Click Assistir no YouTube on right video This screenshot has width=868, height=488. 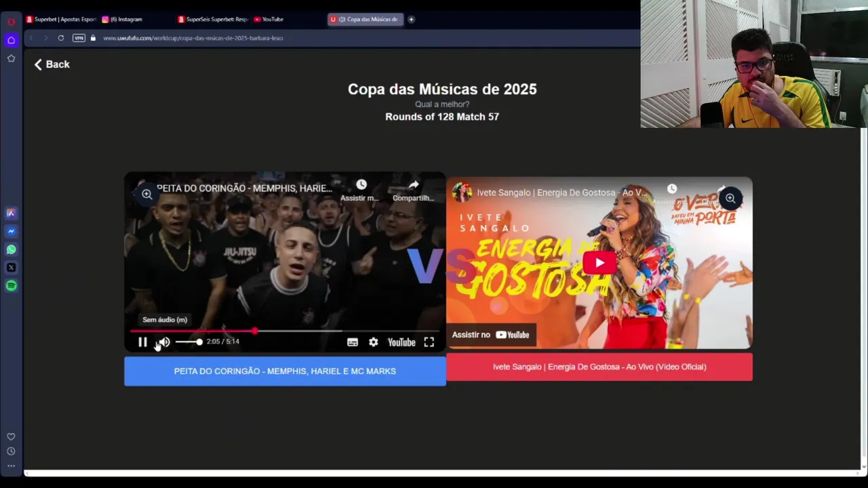pos(490,335)
